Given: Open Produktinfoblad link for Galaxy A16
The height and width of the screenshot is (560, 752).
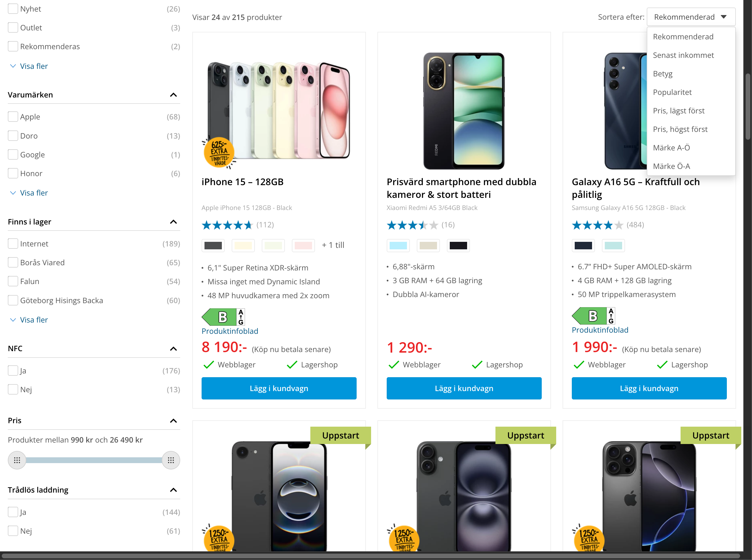Looking at the screenshot, I should 600,330.
